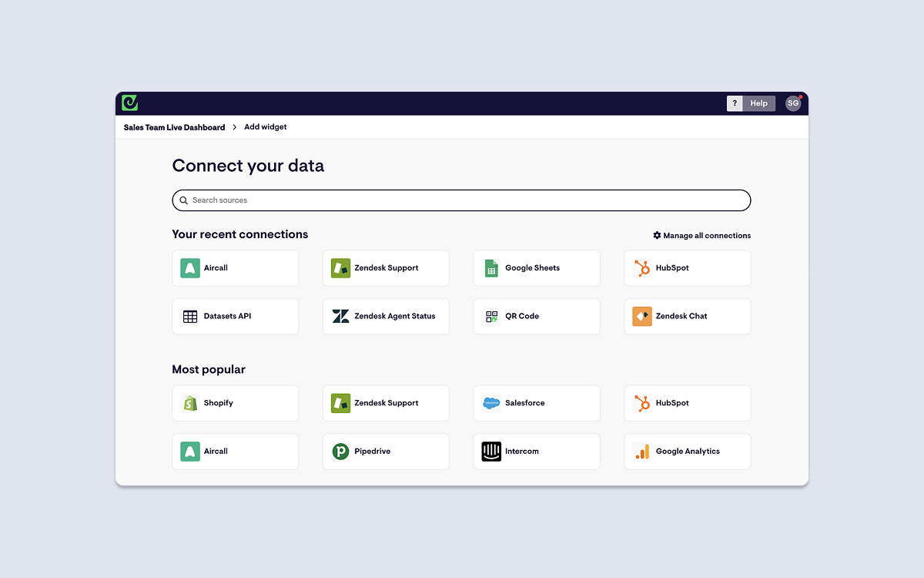This screenshot has height=578, width=924.
Task: Select Zendesk Support icon under Most popular
Action: pyautogui.click(x=340, y=403)
